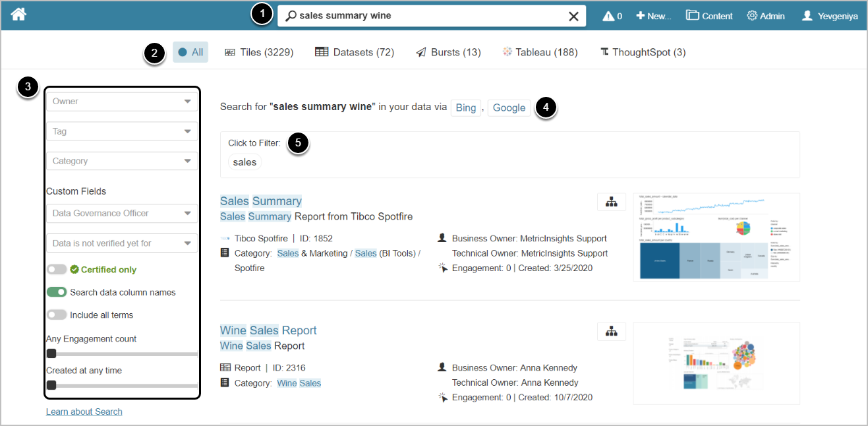Image resolution: width=868 pixels, height=426 pixels.
Task: Click lineage diagram icon for Sales Summary
Action: [x=611, y=202]
